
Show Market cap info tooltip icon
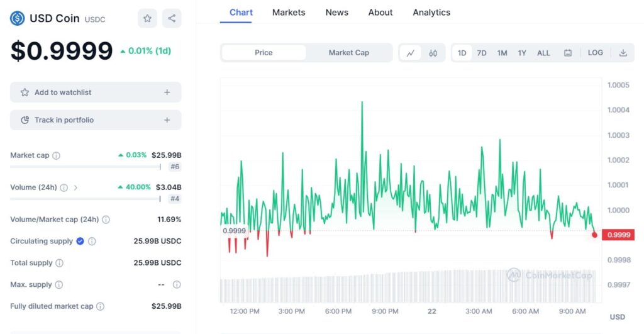[x=56, y=156]
